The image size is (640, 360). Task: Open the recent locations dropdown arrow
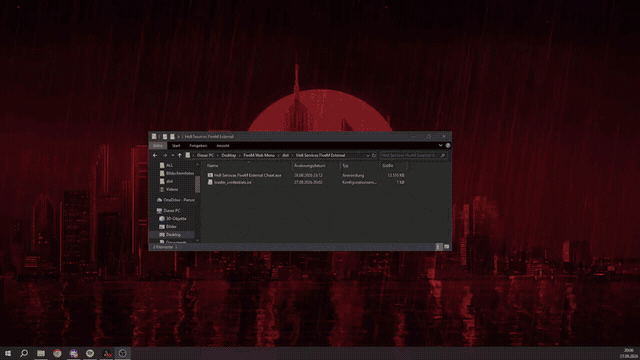coord(173,156)
